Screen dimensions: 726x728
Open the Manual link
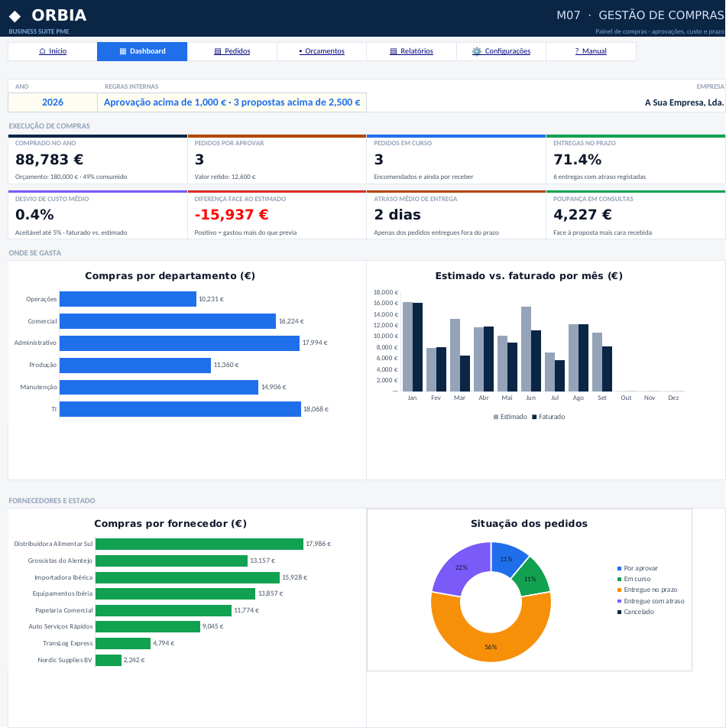(591, 51)
